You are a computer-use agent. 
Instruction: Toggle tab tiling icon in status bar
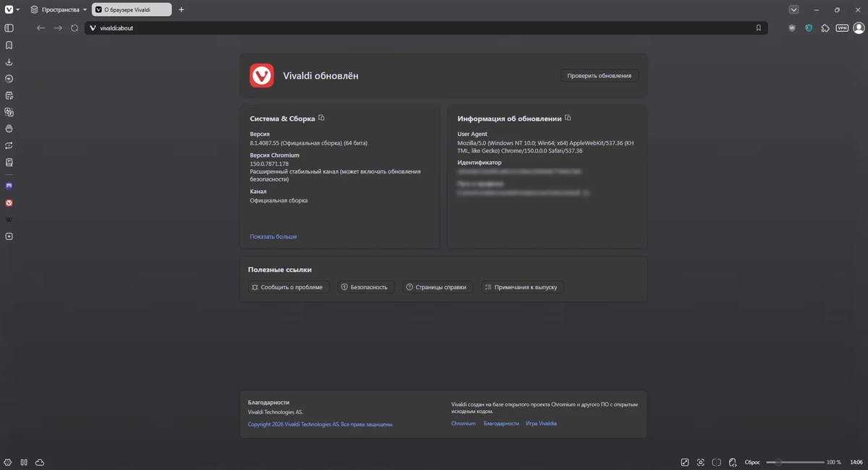pos(717,462)
